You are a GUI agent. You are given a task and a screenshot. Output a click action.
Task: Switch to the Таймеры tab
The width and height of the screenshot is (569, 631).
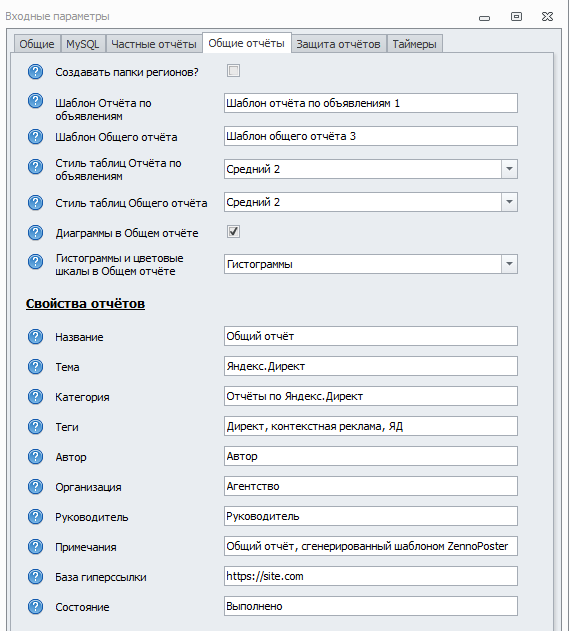pos(414,44)
